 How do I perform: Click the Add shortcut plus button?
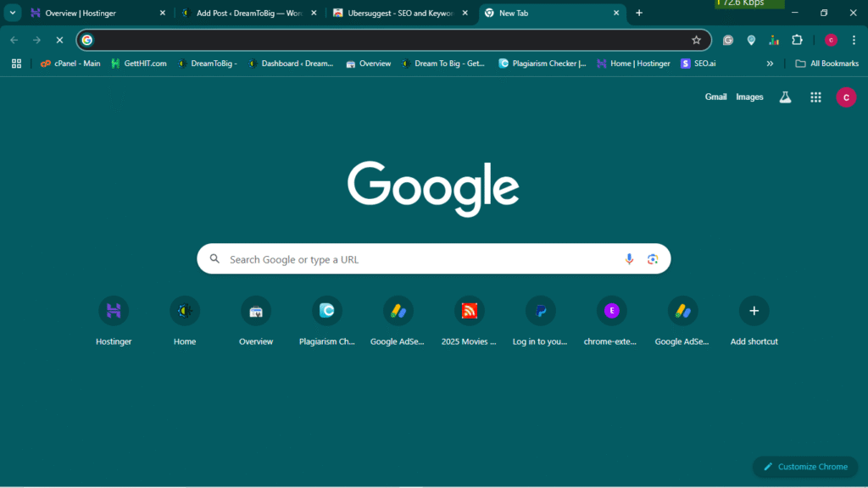(754, 311)
